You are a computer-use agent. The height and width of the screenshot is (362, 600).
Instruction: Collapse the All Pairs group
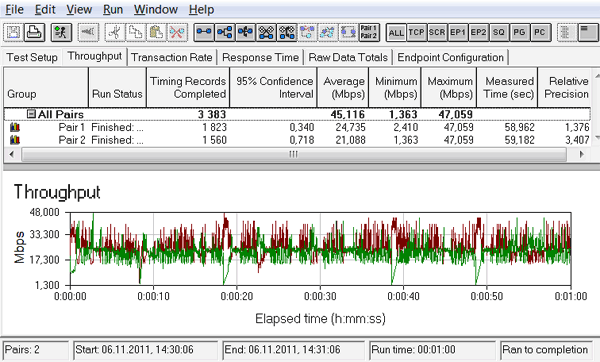tap(31, 114)
